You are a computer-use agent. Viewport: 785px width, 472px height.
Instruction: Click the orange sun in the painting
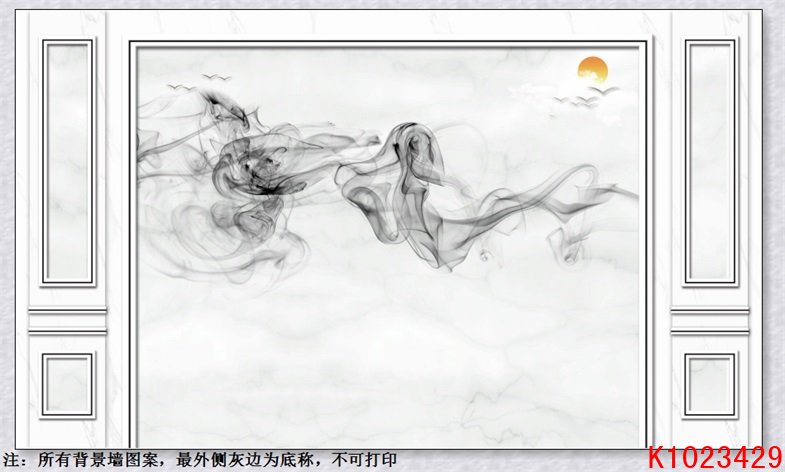593,69
